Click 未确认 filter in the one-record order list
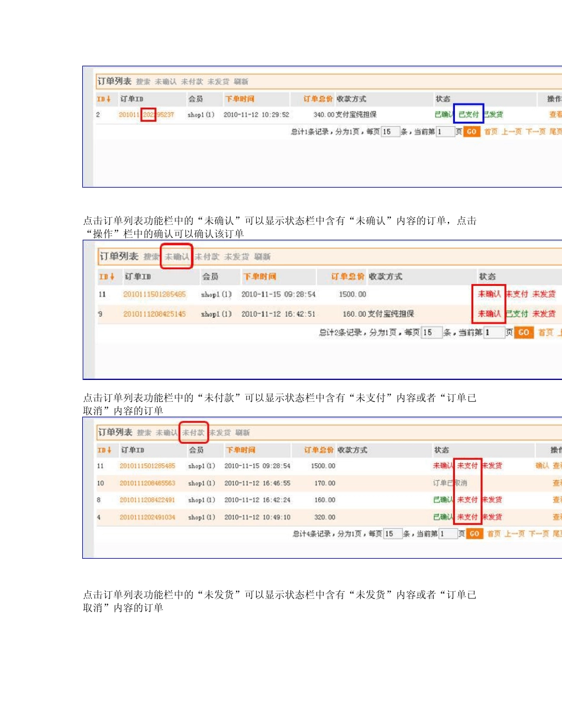Viewport: 562px width, 728px height. click(165, 82)
